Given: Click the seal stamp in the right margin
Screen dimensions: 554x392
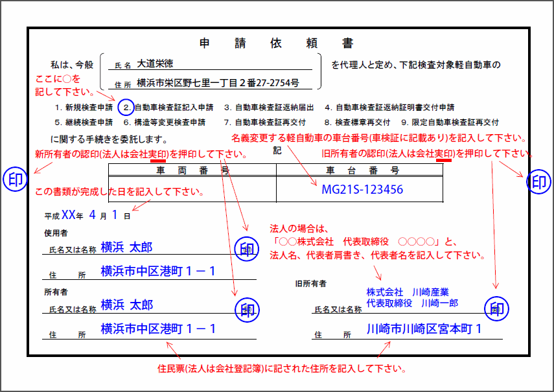Looking at the screenshot, I should pyautogui.click(x=538, y=181).
